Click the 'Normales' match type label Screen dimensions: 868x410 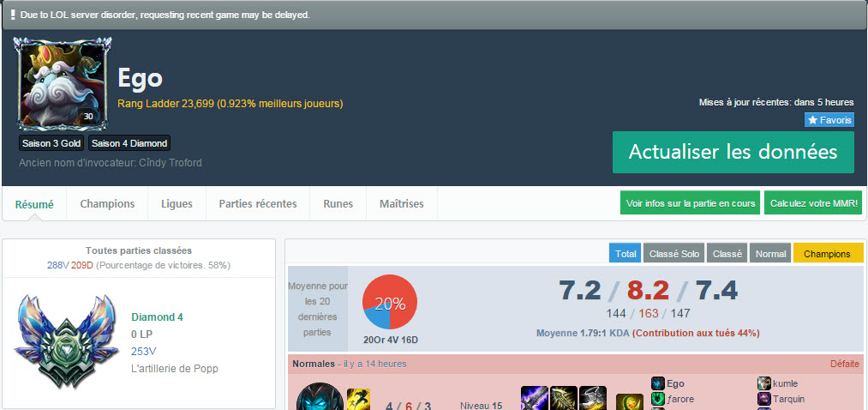pos(314,364)
